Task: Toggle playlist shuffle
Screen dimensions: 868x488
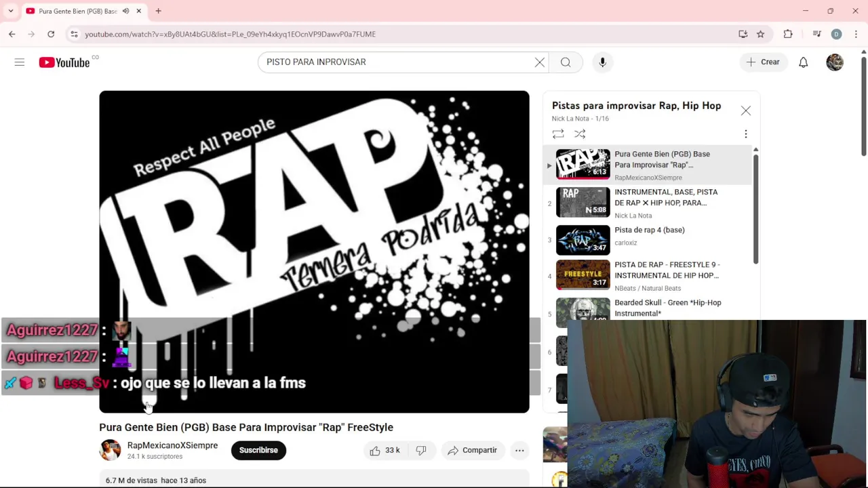Action: point(580,134)
